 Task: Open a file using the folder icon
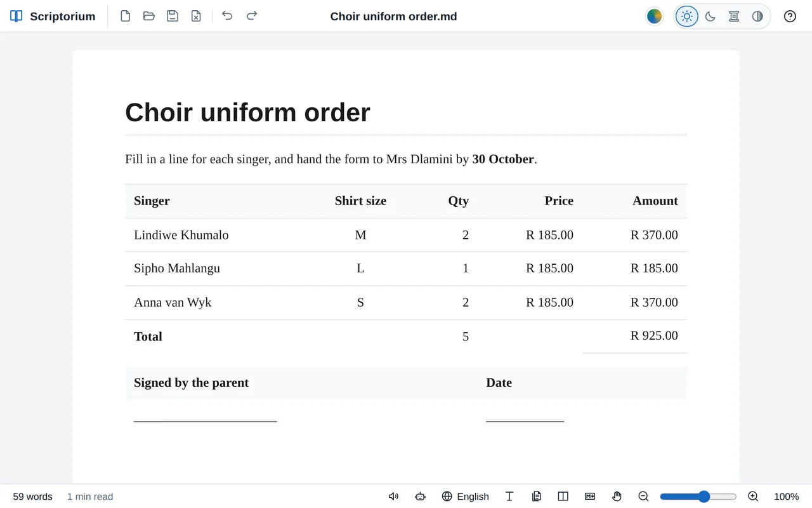149,16
